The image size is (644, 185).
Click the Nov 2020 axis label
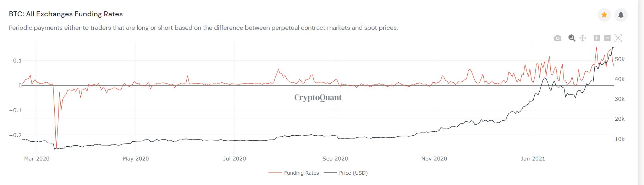pyautogui.click(x=434, y=159)
